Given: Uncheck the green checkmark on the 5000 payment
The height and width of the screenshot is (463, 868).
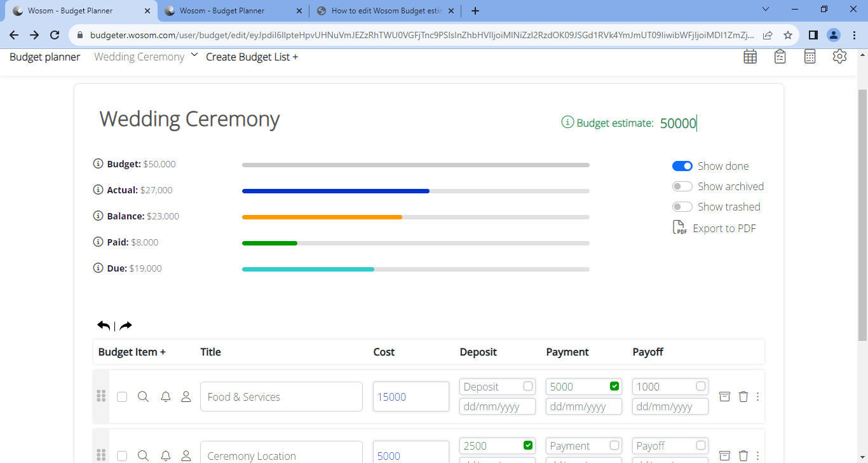Looking at the screenshot, I should [x=613, y=386].
